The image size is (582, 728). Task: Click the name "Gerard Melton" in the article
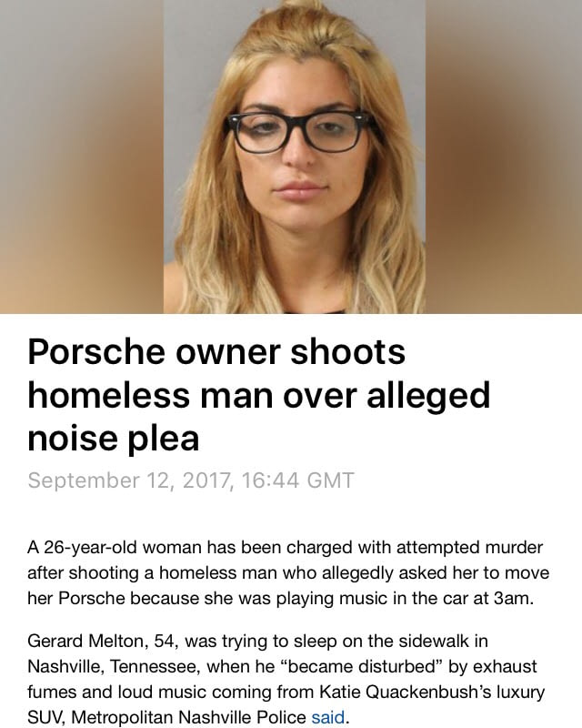coord(87,642)
